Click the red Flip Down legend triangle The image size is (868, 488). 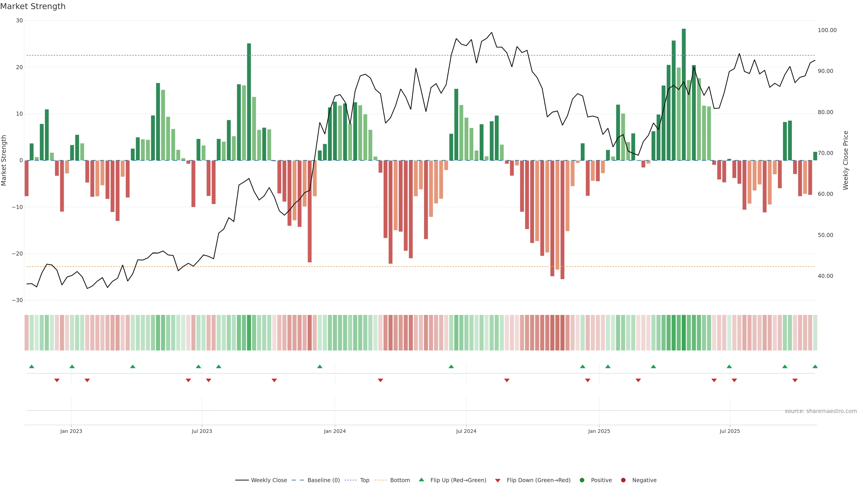coord(498,480)
